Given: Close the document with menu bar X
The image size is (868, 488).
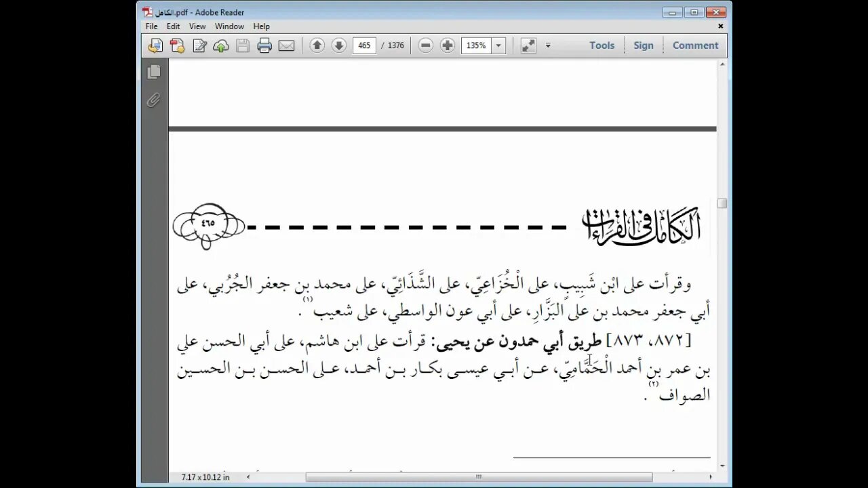Looking at the screenshot, I should click(721, 26).
